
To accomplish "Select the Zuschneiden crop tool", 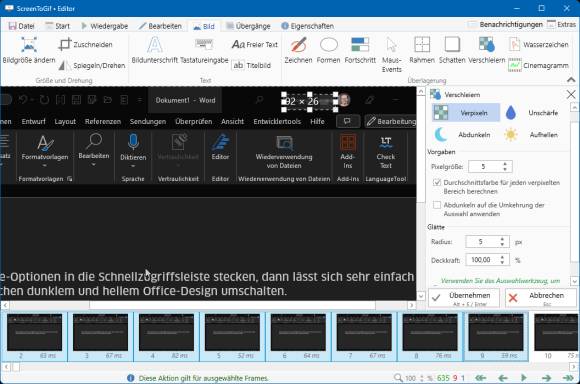I will 86,44.
